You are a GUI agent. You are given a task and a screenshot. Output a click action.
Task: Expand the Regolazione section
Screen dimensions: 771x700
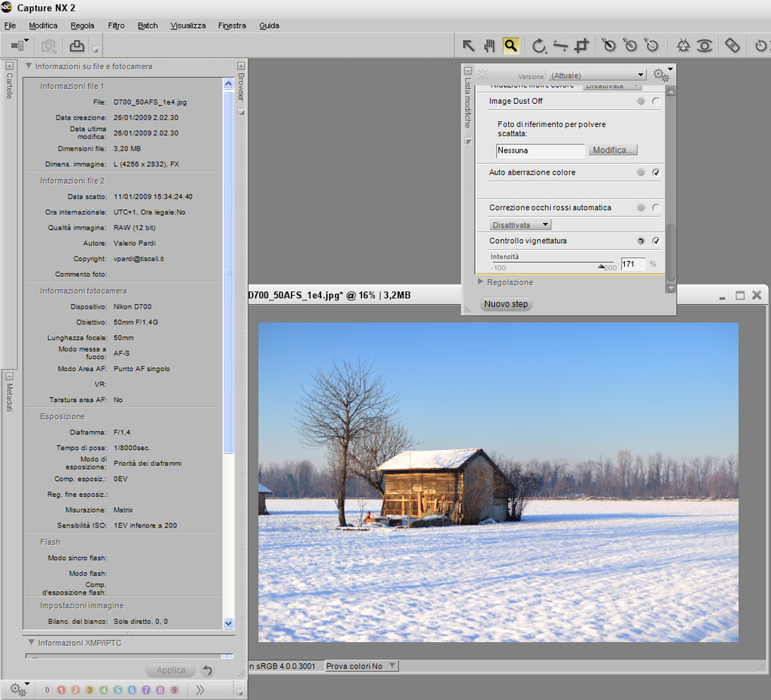pos(482,282)
